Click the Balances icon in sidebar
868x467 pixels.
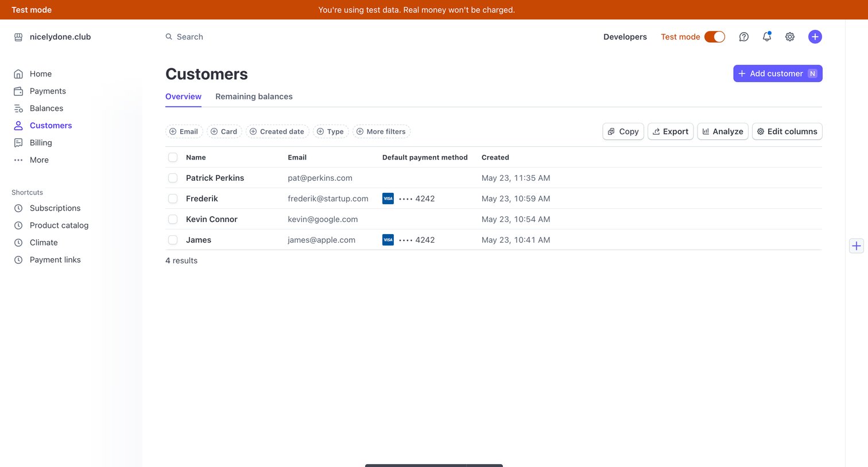tap(18, 108)
